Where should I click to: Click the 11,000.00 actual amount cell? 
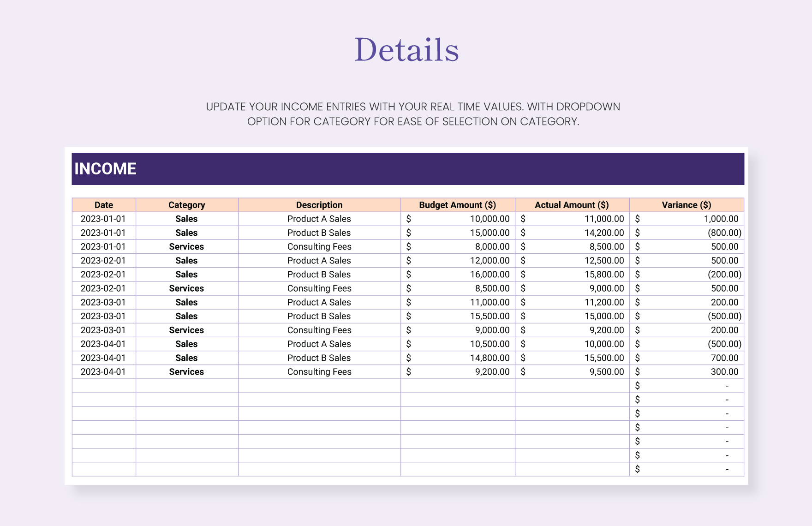tap(572, 219)
